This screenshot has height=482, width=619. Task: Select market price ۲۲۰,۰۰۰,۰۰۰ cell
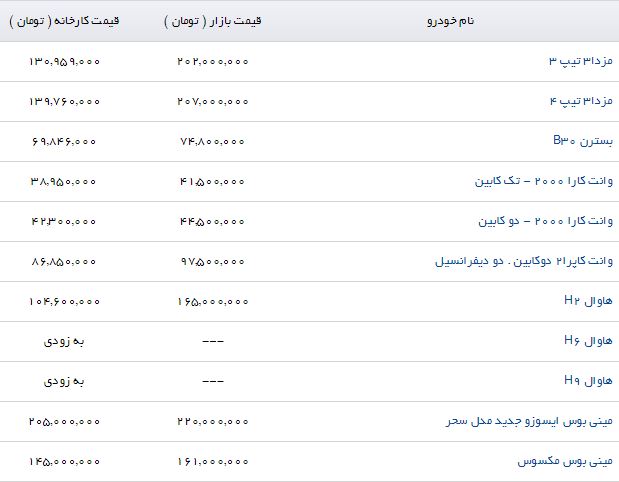213,422
